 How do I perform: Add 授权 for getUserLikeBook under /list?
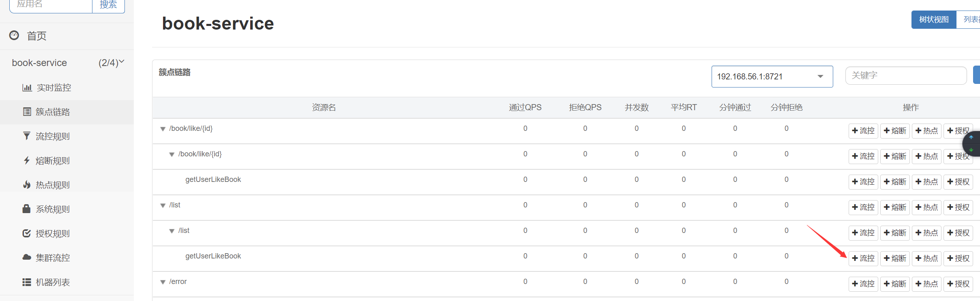tap(958, 258)
